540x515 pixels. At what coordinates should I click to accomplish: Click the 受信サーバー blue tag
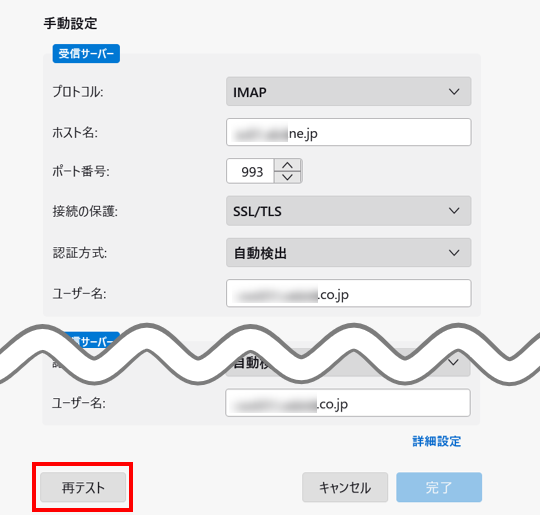86,54
